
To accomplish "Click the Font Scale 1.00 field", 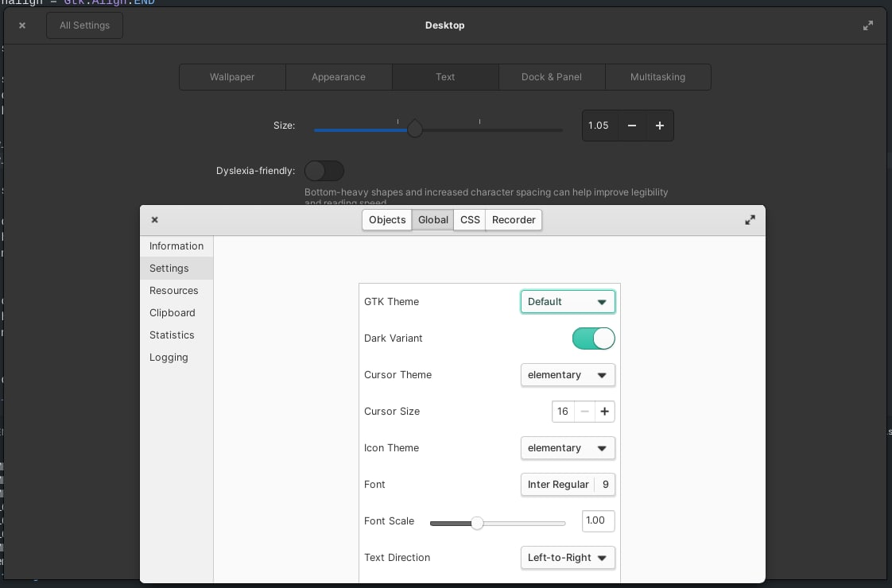I will 598,521.
